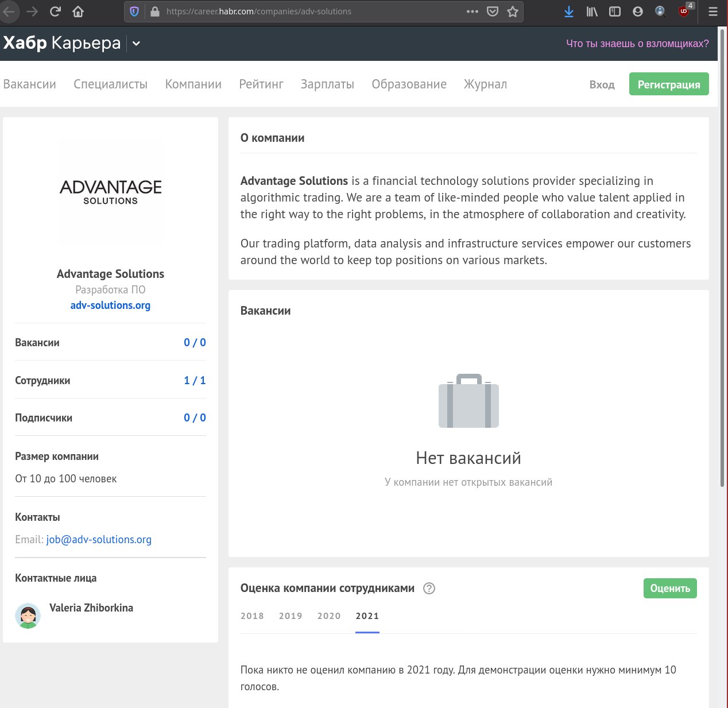728x708 pixels.
Task: Click the 'Разработка ПО' category text
Action: pyautogui.click(x=110, y=290)
